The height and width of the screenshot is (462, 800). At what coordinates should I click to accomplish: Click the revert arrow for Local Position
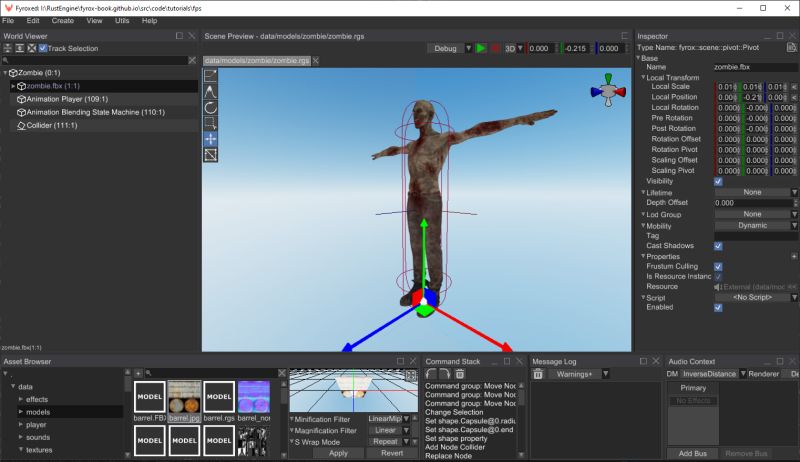pyautogui.click(x=794, y=97)
